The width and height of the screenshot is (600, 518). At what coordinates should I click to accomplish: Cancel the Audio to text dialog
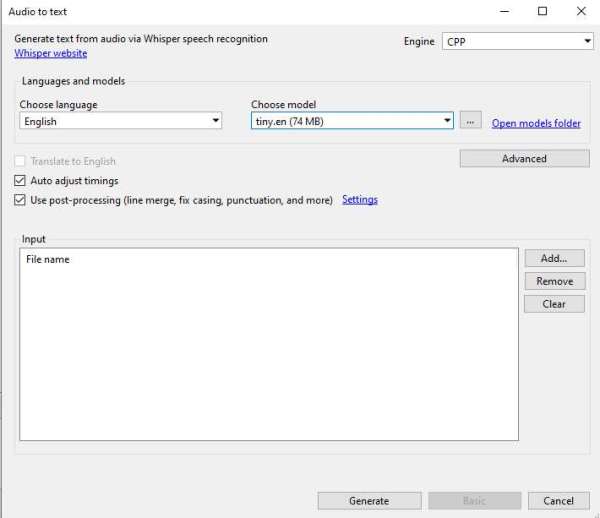click(x=558, y=501)
